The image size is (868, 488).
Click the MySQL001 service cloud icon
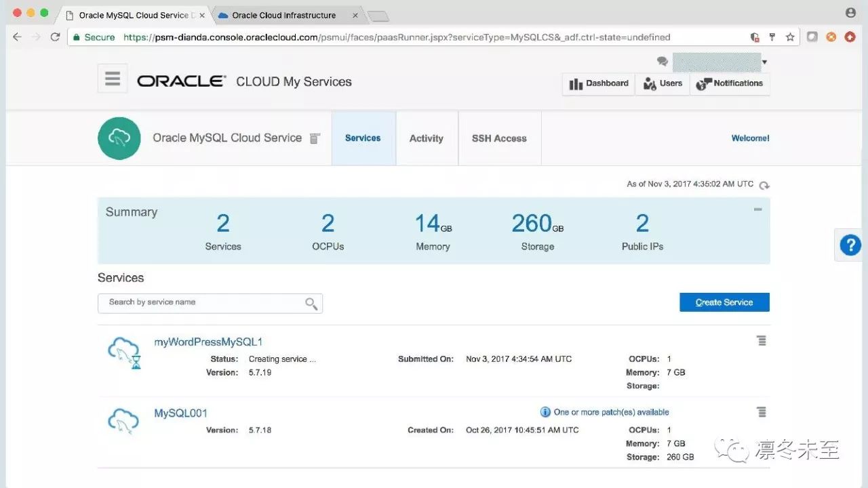123,420
